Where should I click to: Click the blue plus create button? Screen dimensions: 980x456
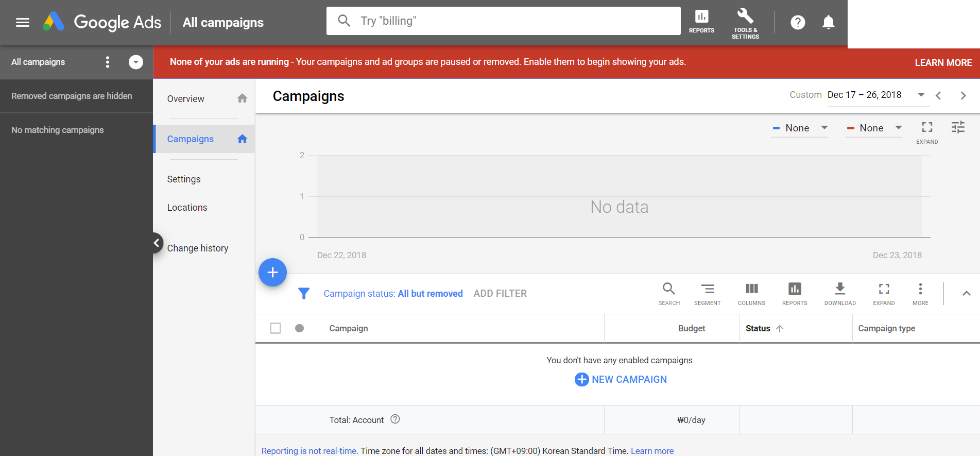pos(272,272)
